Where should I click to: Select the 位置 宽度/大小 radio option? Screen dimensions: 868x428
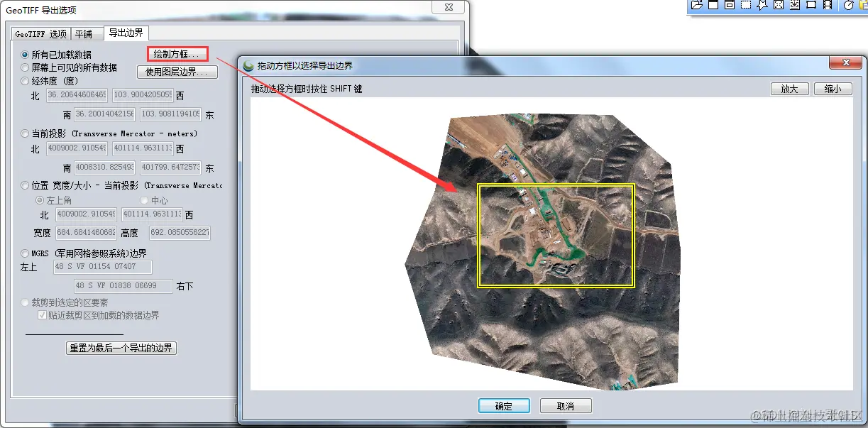[26, 185]
